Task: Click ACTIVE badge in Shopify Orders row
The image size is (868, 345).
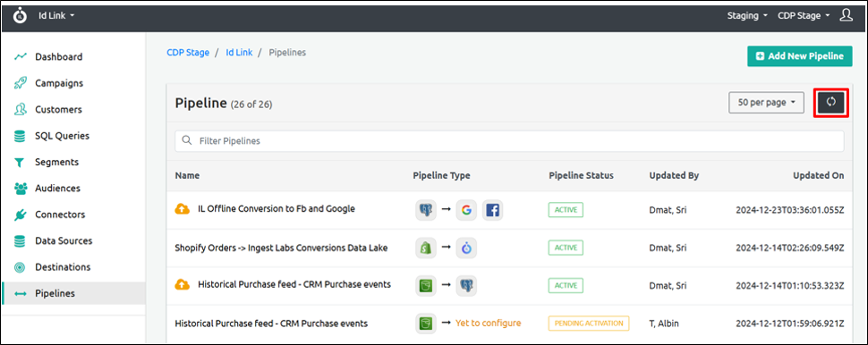Action: (566, 248)
